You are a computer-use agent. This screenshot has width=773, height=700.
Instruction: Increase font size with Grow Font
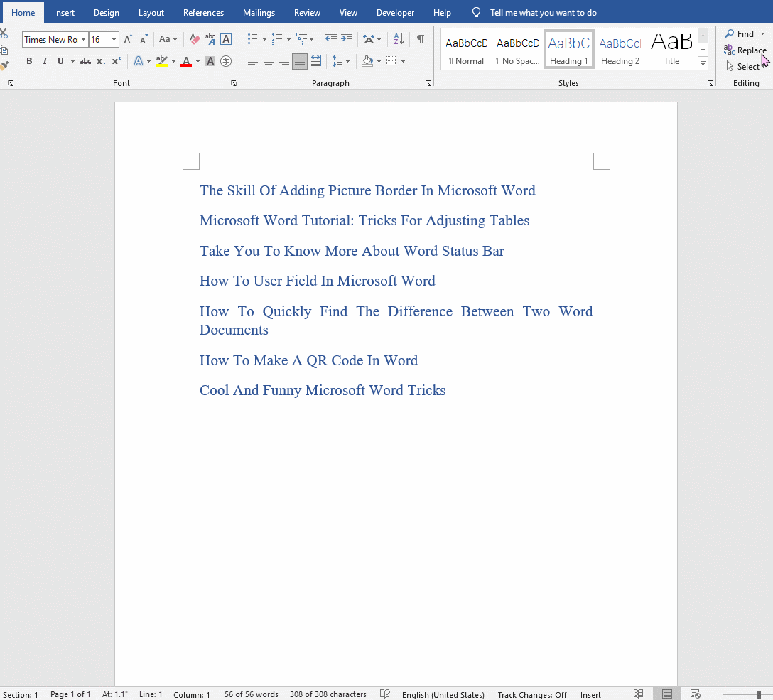(128, 39)
